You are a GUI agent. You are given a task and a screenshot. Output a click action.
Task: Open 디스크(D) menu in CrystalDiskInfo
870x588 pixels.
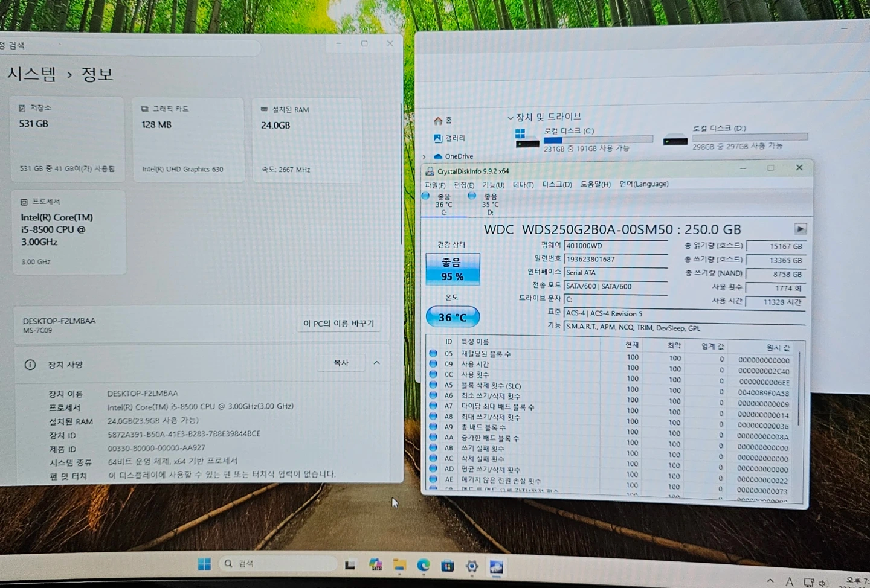pyautogui.click(x=557, y=184)
